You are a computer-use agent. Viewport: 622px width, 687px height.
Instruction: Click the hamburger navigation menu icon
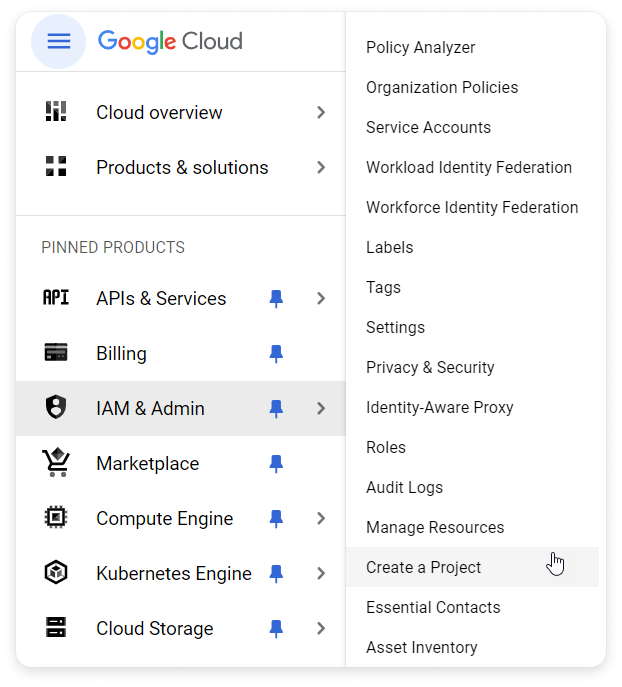[59, 42]
